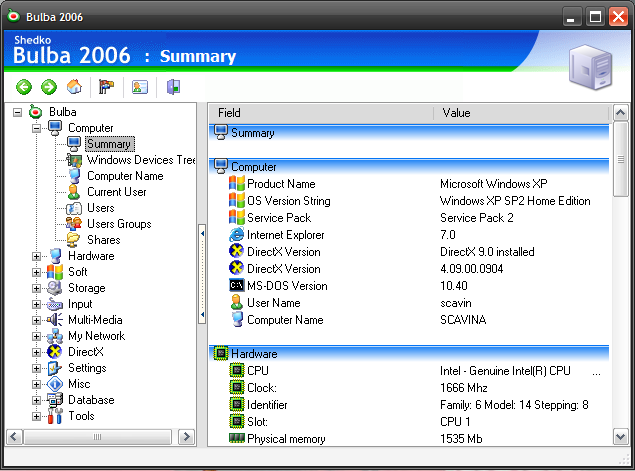Viewport: 635px width, 471px height.
Task: Click the tree scroll left arrow
Action: click(x=14, y=437)
